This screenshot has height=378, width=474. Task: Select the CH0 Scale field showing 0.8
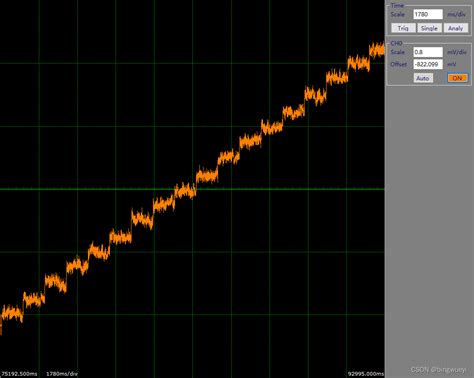click(428, 52)
